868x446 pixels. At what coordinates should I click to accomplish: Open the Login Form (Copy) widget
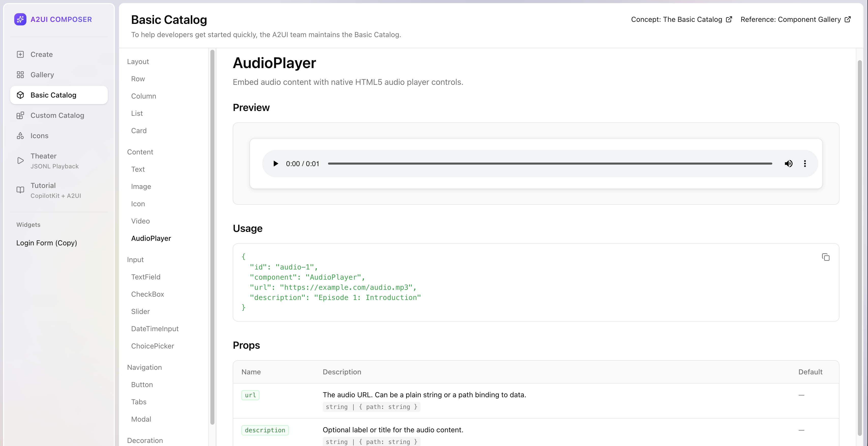click(x=46, y=243)
